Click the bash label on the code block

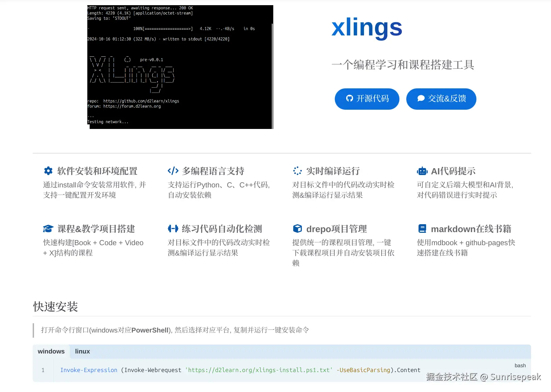point(520,366)
